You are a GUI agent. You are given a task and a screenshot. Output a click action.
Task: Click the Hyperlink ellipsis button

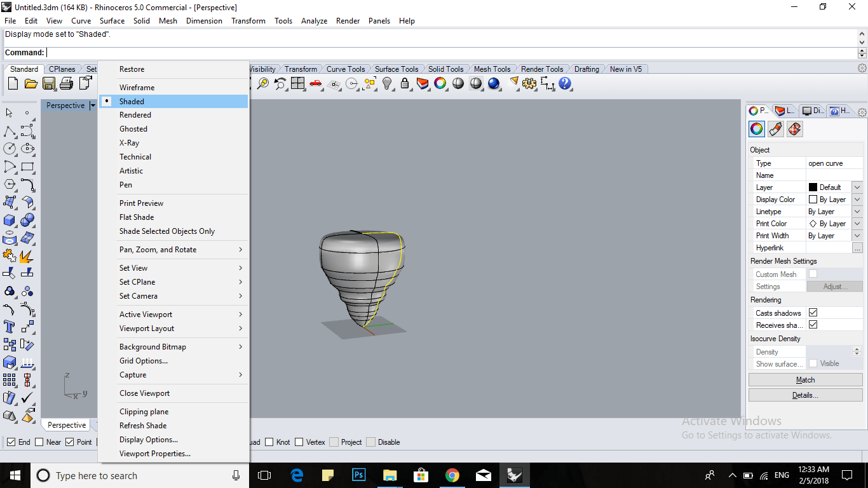[x=857, y=248]
